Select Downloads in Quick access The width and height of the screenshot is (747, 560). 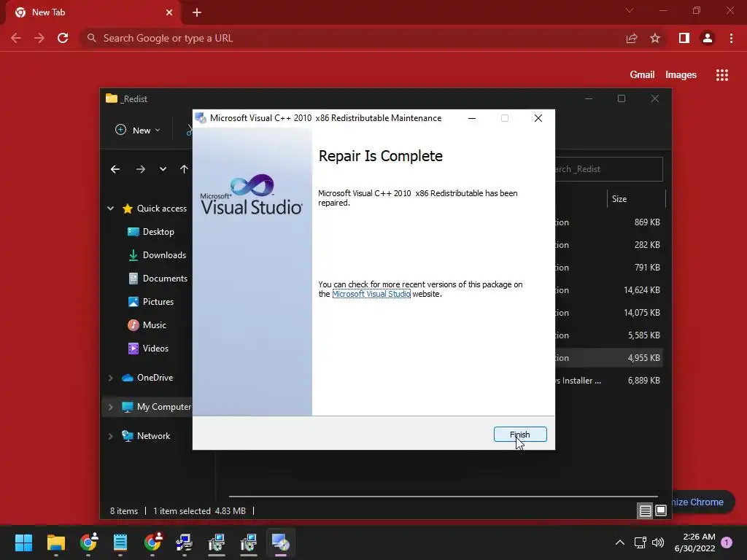(157, 254)
